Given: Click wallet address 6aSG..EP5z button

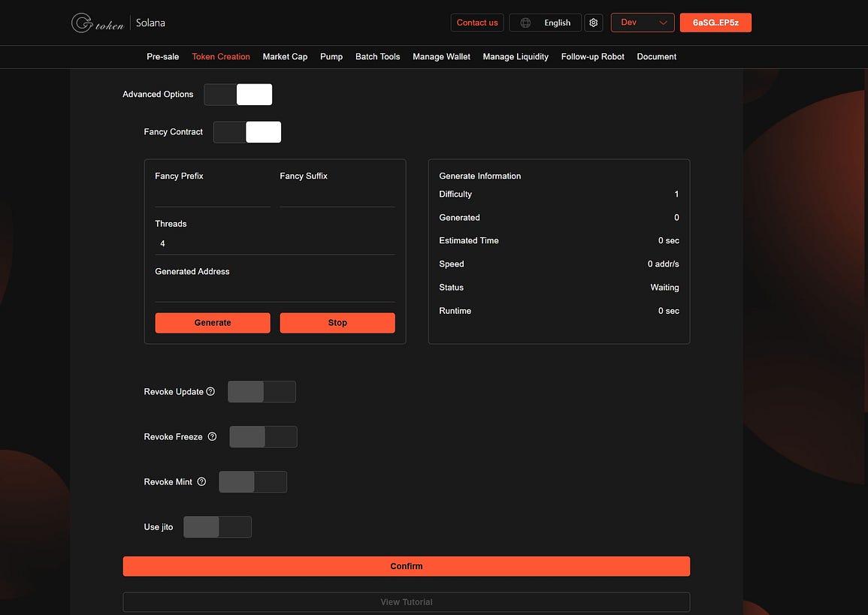Looking at the screenshot, I should coord(715,23).
